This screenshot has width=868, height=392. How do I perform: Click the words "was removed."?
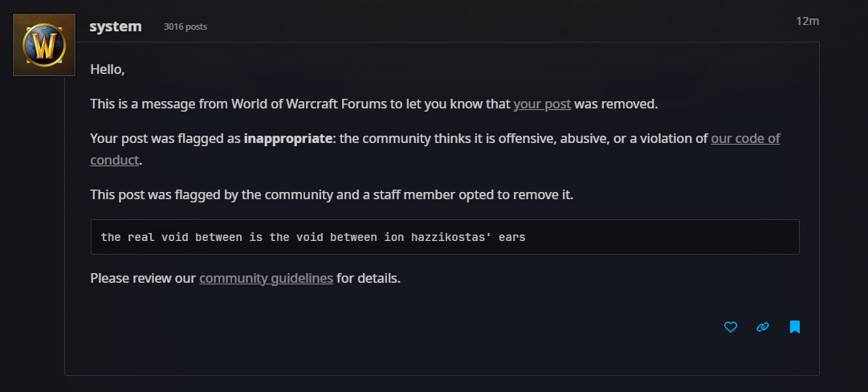616,104
